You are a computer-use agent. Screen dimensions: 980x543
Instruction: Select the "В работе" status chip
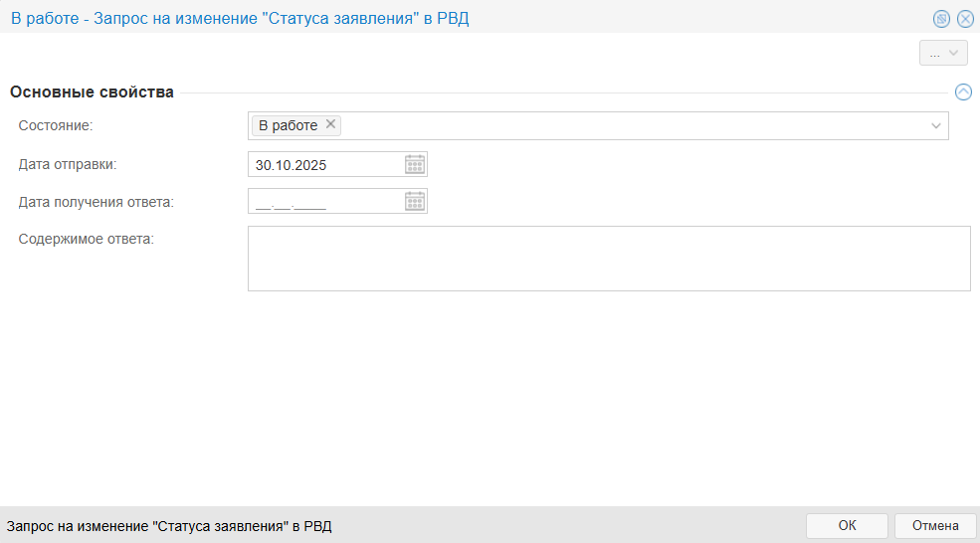288,125
